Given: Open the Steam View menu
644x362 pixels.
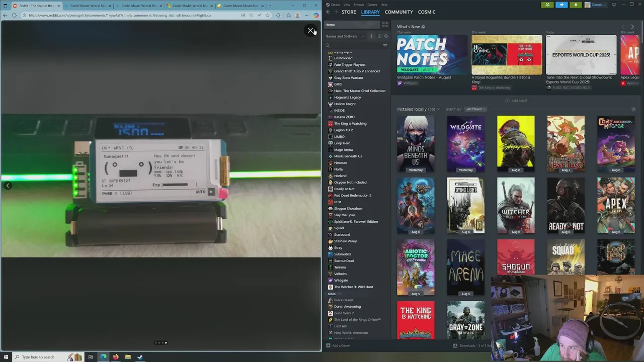Looking at the screenshot, I should coord(347,5).
